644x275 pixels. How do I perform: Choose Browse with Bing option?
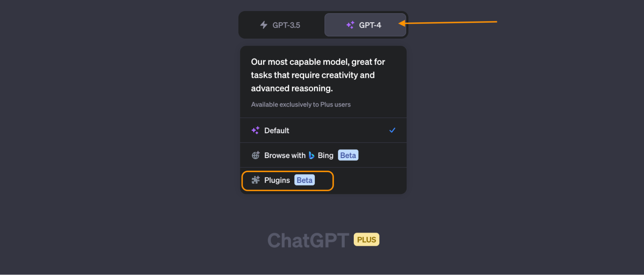pyautogui.click(x=323, y=155)
